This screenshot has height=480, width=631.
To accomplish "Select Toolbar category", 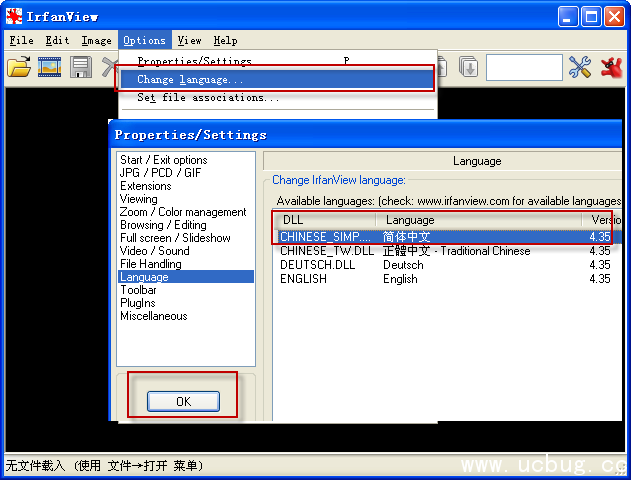I will pos(138,290).
